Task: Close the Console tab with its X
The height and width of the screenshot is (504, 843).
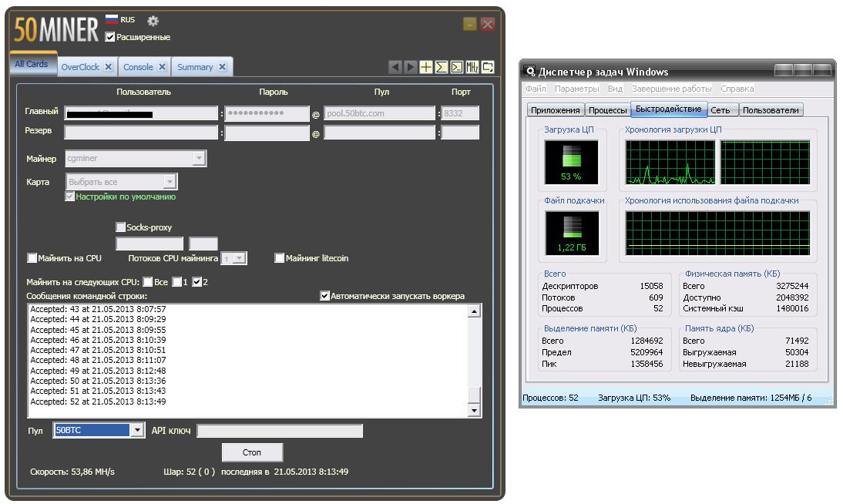Action: (162, 67)
